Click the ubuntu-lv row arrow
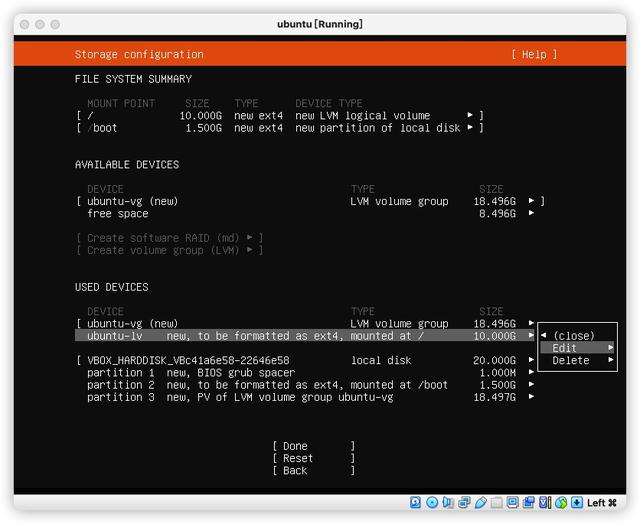 (x=531, y=335)
